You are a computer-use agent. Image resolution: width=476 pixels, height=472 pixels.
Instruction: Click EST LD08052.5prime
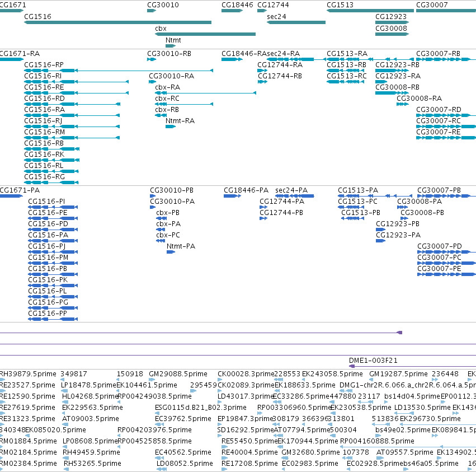(185, 464)
